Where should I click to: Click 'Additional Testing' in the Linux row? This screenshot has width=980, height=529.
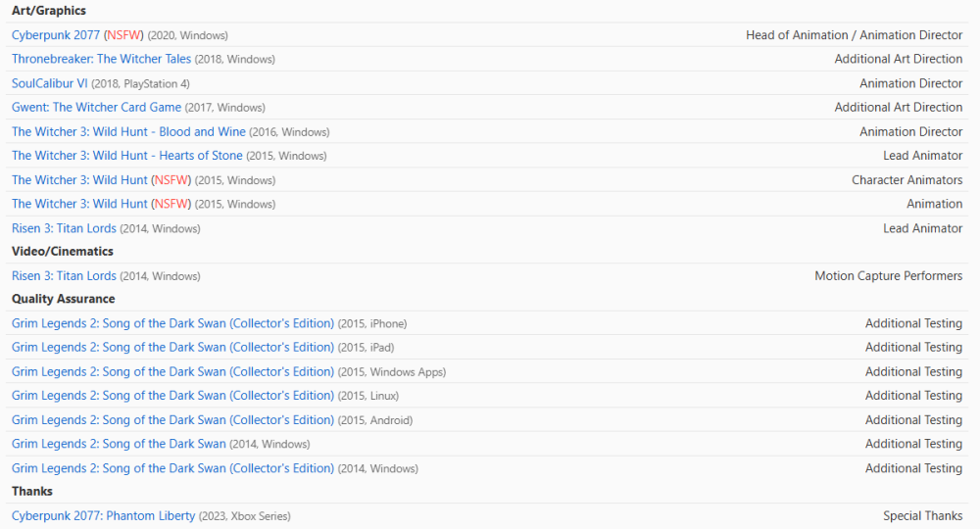tap(913, 396)
